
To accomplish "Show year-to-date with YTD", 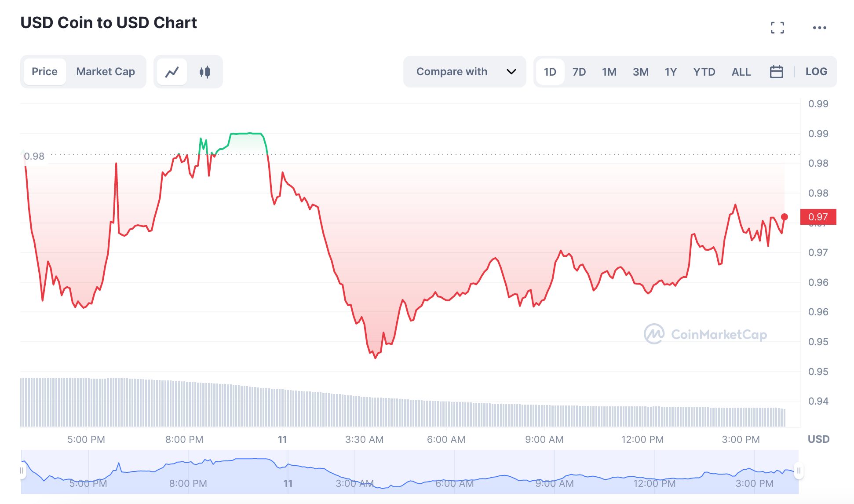I will (x=704, y=72).
